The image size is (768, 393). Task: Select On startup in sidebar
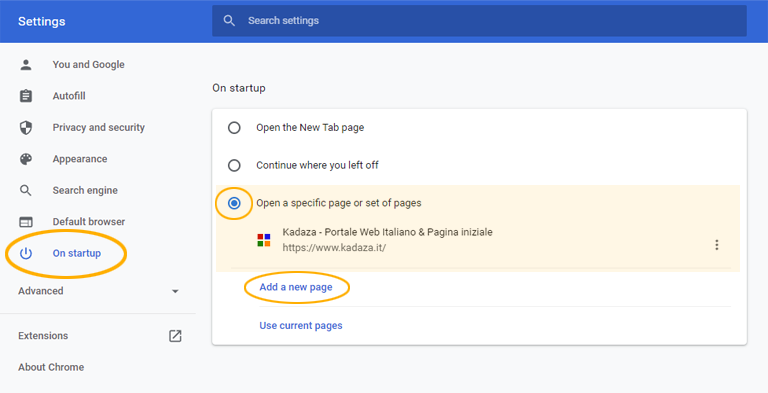click(77, 253)
